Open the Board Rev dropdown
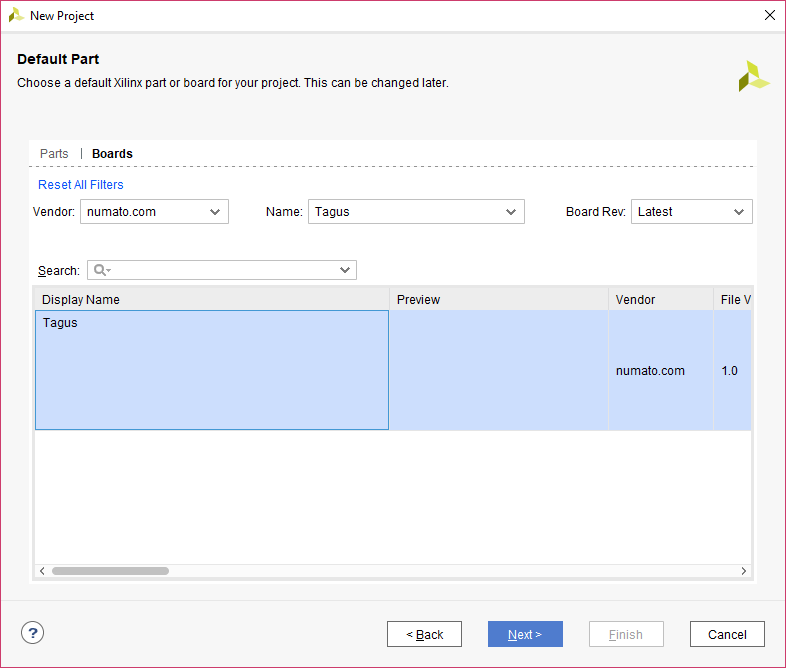 tap(691, 212)
